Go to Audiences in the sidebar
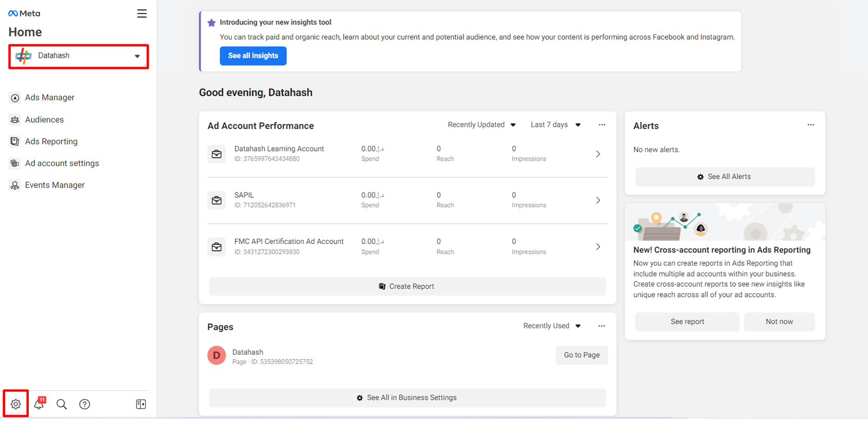Image resolution: width=868 pixels, height=421 pixels. (x=44, y=119)
